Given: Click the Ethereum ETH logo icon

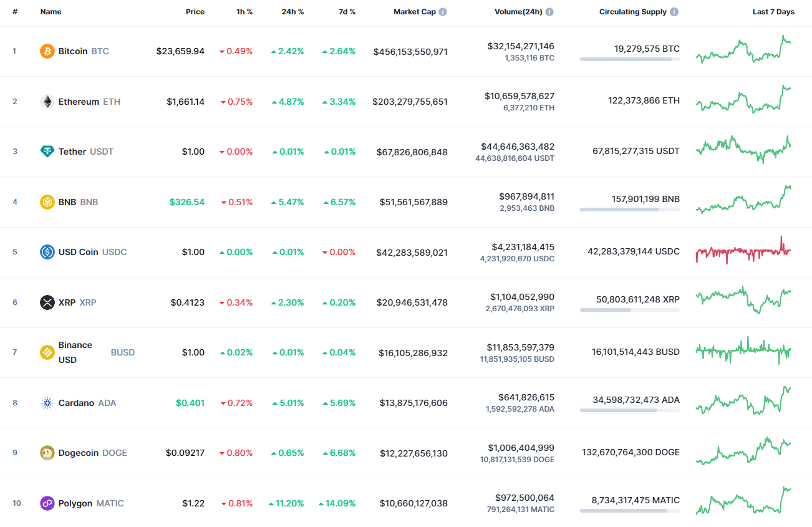Looking at the screenshot, I should click(x=47, y=102).
